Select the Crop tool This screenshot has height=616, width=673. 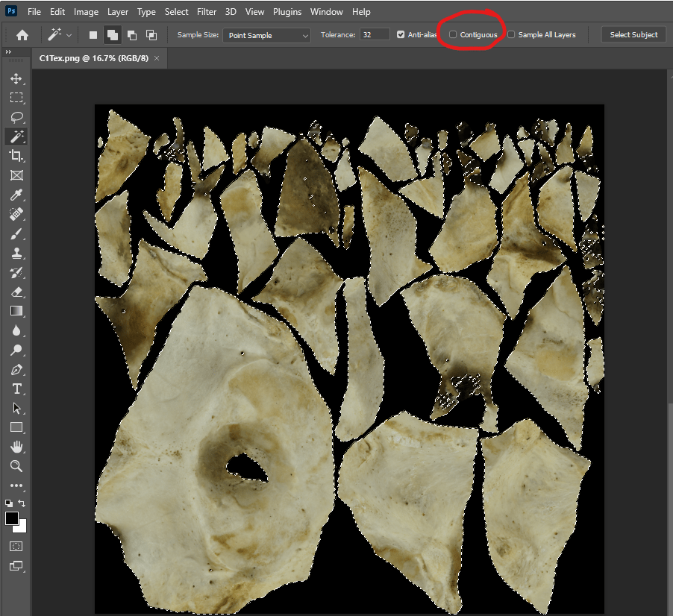[x=16, y=156]
